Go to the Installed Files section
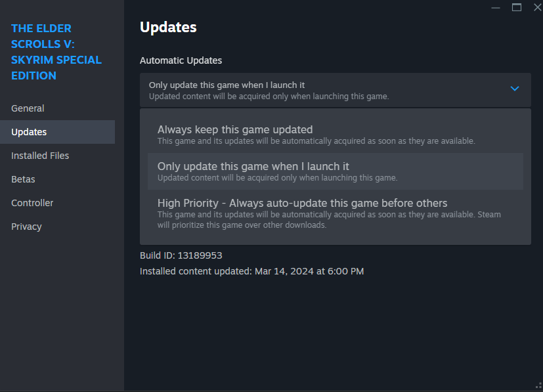This screenshot has width=543, height=392. click(x=40, y=156)
